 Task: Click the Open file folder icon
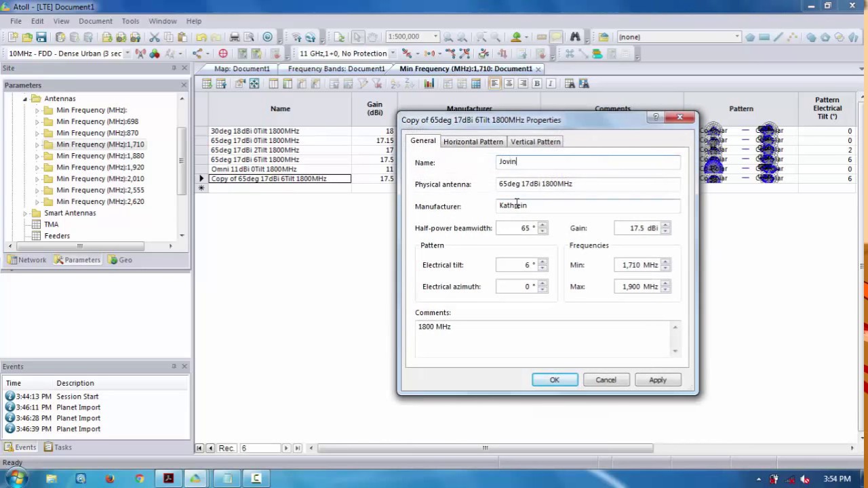[x=27, y=37]
